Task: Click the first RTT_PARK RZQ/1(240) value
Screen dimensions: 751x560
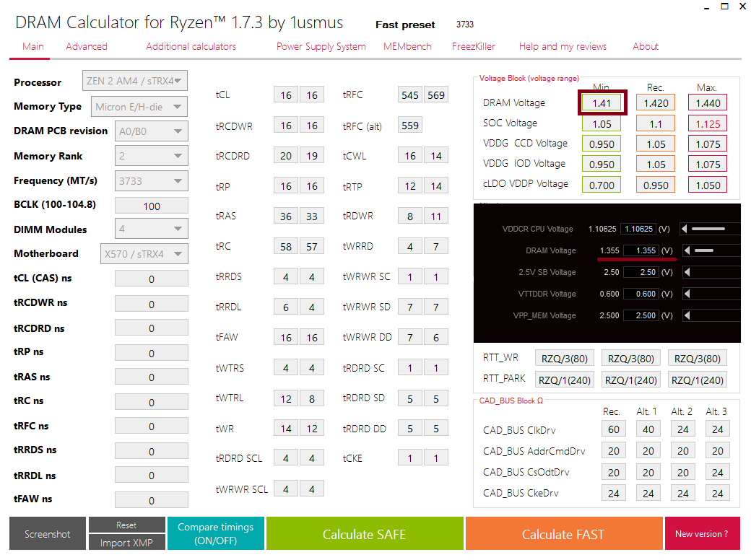Action: [564, 380]
